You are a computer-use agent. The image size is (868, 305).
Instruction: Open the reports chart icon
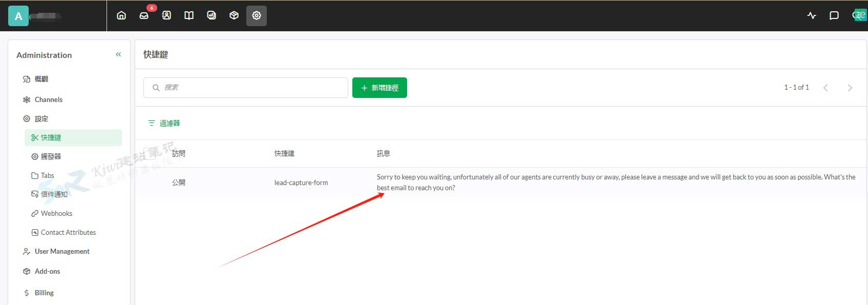[211, 15]
